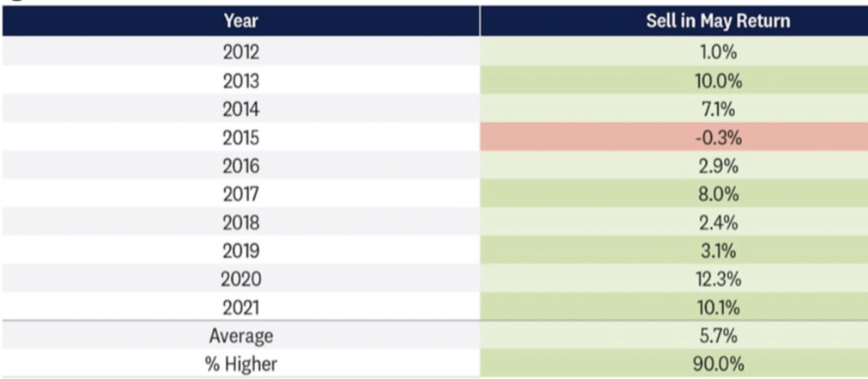The image size is (868, 379).
Task: Select the 10.1% return value
Action: [x=718, y=307]
